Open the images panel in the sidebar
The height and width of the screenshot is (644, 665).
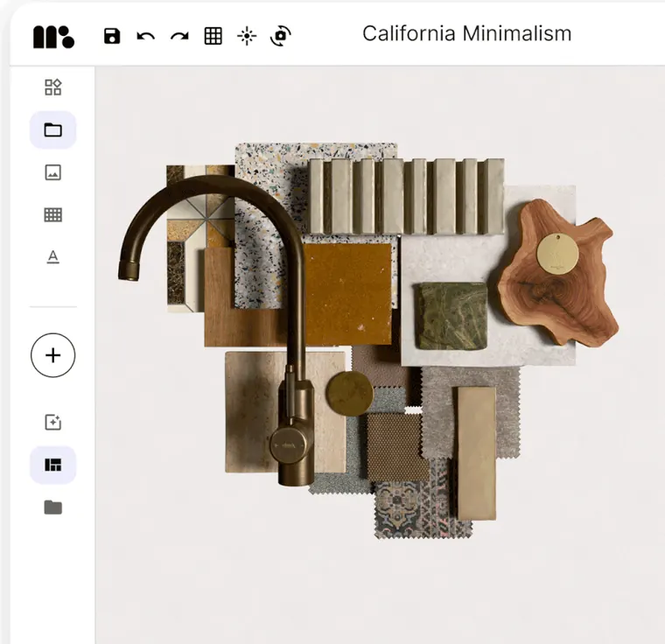click(53, 172)
